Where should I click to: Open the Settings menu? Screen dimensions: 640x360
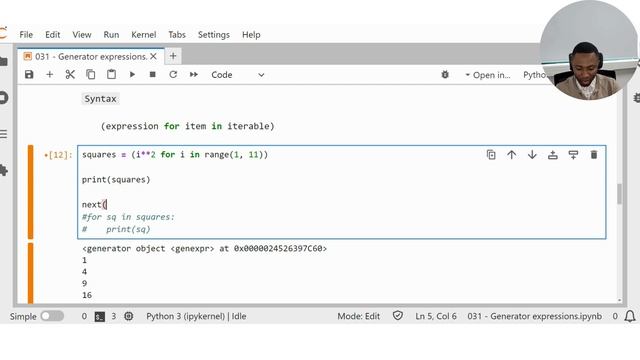pos(213,35)
